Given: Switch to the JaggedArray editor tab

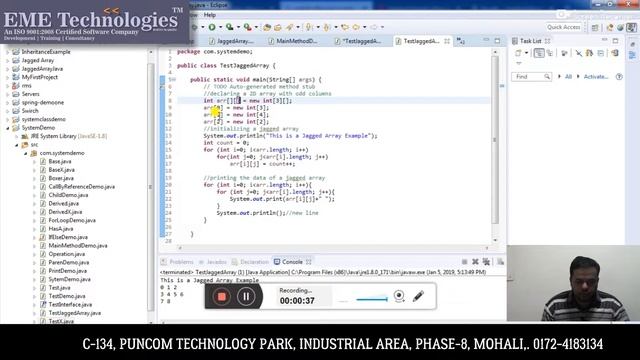Looking at the screenshot, I should [231, 41].
